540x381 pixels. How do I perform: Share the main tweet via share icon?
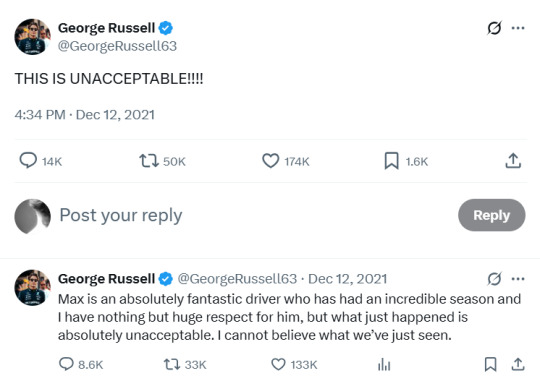(513, 161)
